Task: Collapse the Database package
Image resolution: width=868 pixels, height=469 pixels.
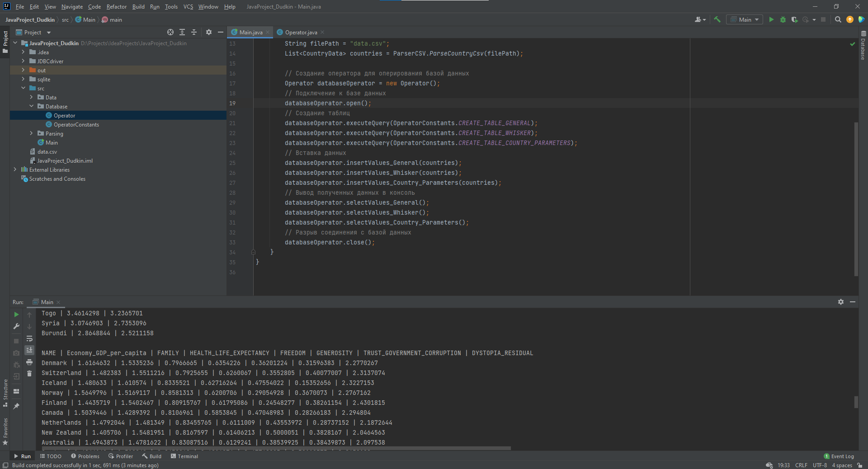Action: (31, 106)
